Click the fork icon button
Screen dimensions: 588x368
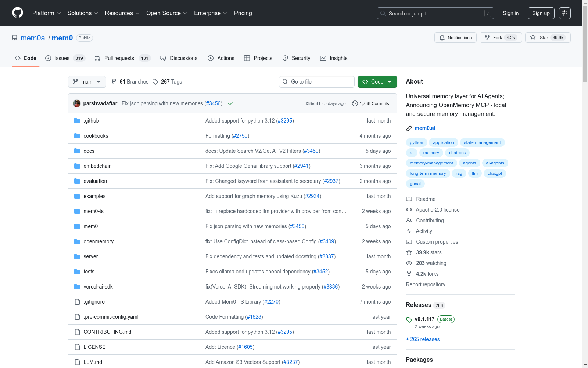click(487, 38)
